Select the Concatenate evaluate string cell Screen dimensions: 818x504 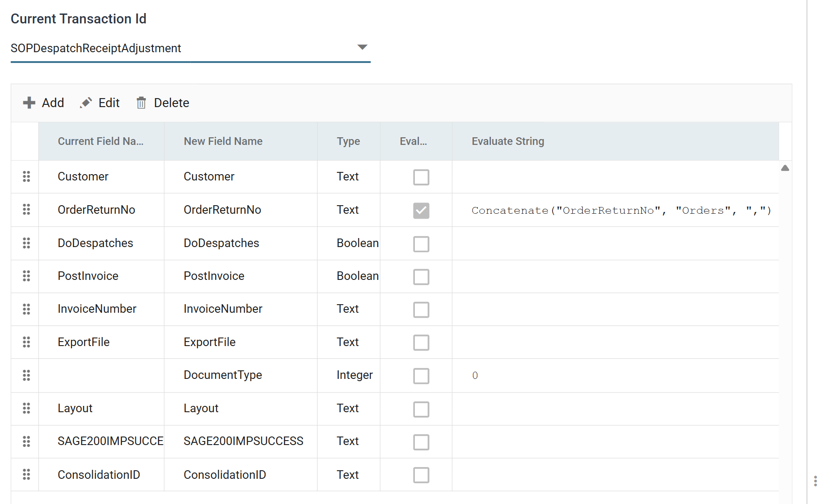[x=616, y=210]
